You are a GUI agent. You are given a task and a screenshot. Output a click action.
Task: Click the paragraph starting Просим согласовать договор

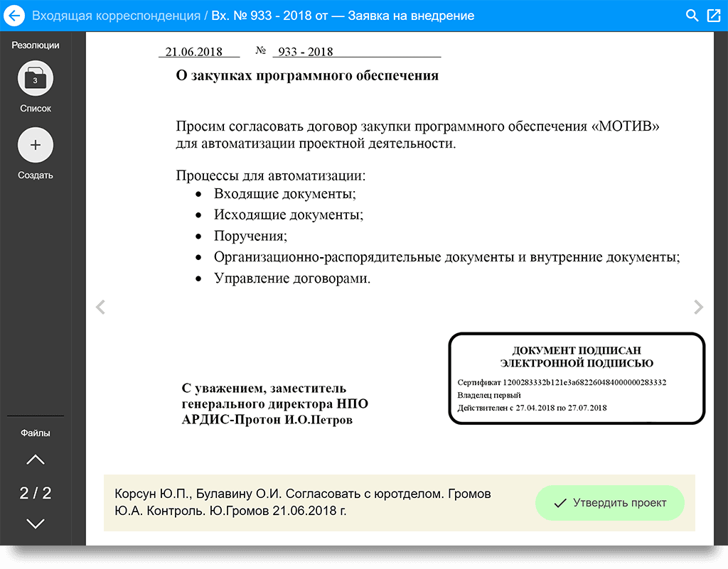[x=417, y=134]
